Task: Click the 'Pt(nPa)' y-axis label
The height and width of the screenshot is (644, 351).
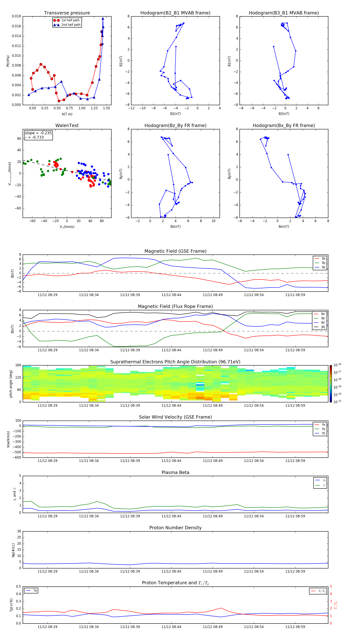Action: pos(8,61)
